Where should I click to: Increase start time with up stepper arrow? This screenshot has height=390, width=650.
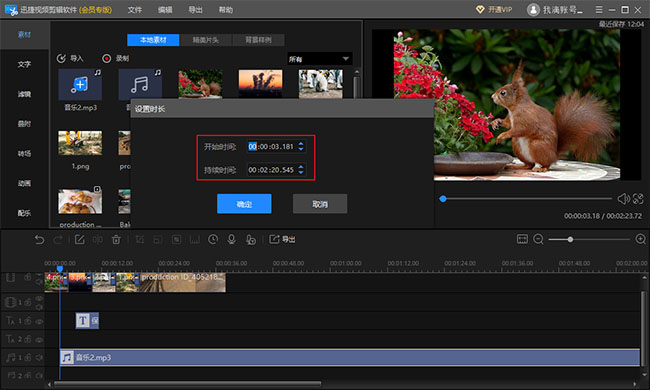(301, 144)
